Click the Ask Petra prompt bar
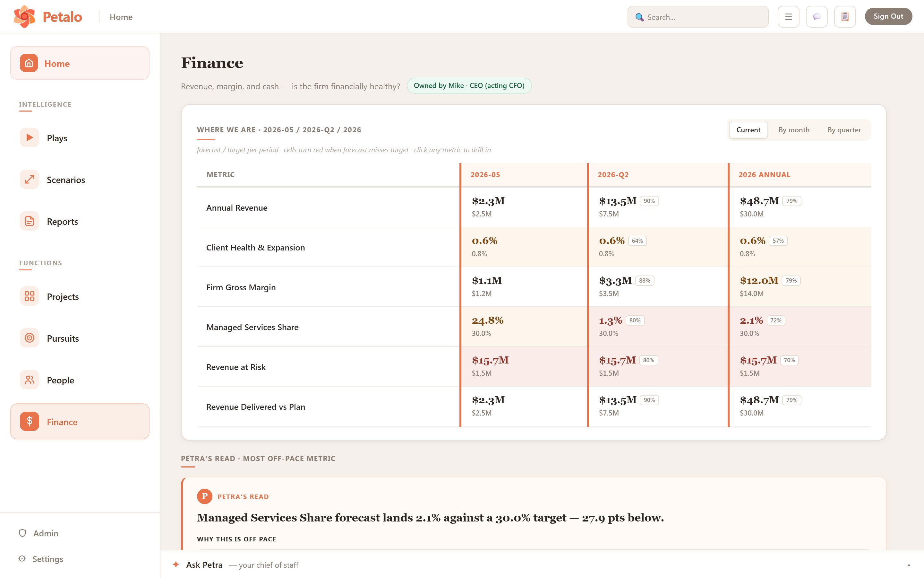 [542, 564]
